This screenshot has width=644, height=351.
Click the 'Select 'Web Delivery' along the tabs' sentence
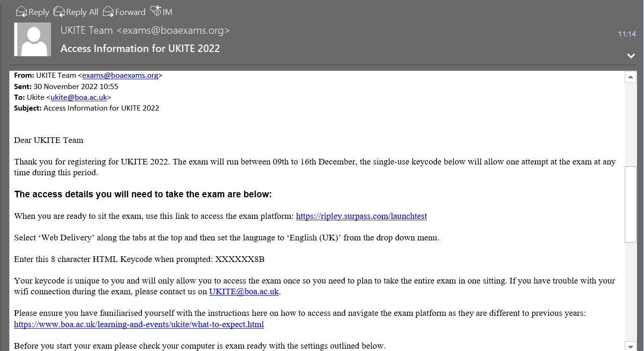click(x=227, y=238)
